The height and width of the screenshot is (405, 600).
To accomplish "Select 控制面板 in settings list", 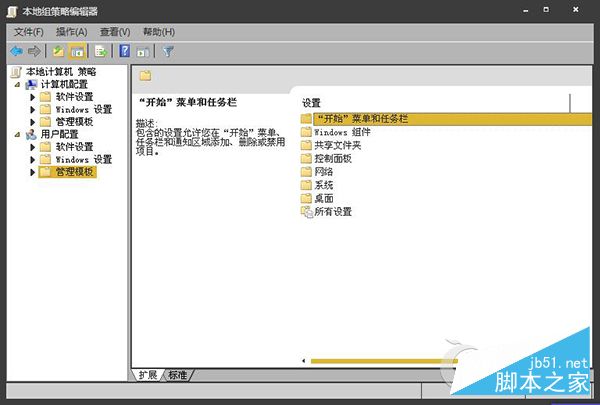I will point(333,158).
